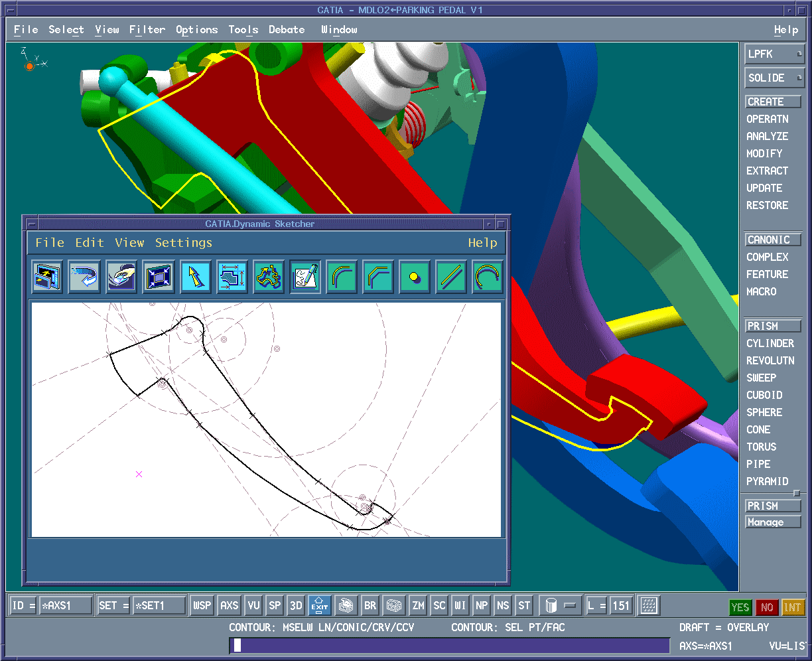Toggle the WSP button
This screenshot has width=812, height=661.
point(202,605)
